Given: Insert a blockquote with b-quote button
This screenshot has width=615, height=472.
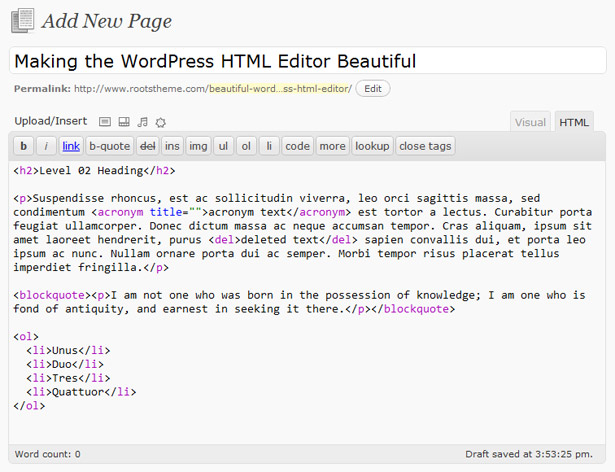Looking at the screenshot, I should [109, 146].
